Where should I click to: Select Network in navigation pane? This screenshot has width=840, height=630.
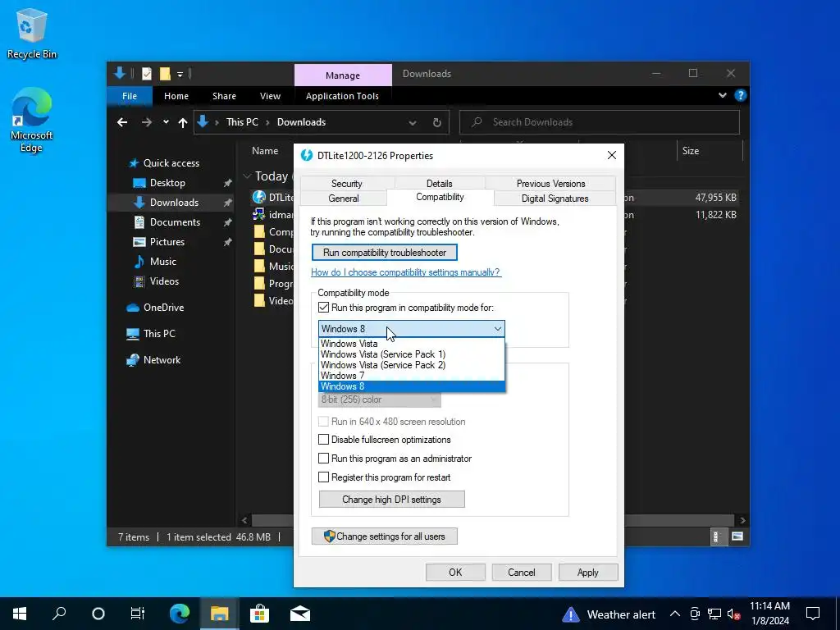click(162, 360)
